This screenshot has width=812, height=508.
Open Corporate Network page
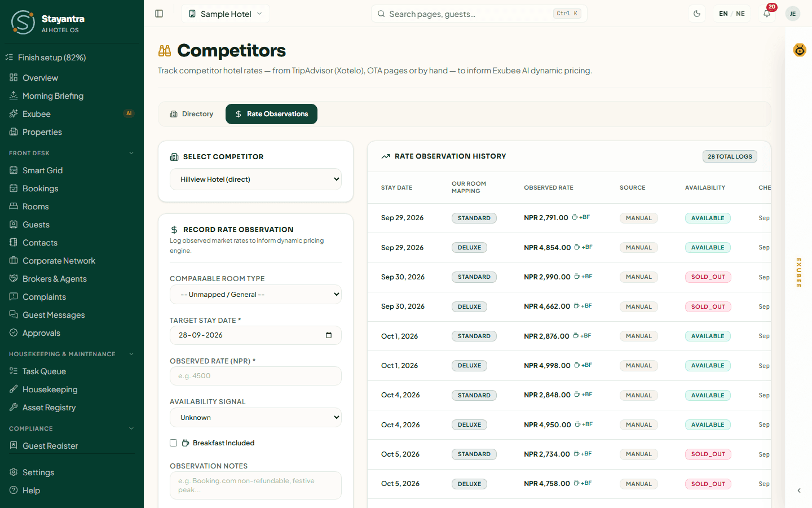click(x=72, y=261)
